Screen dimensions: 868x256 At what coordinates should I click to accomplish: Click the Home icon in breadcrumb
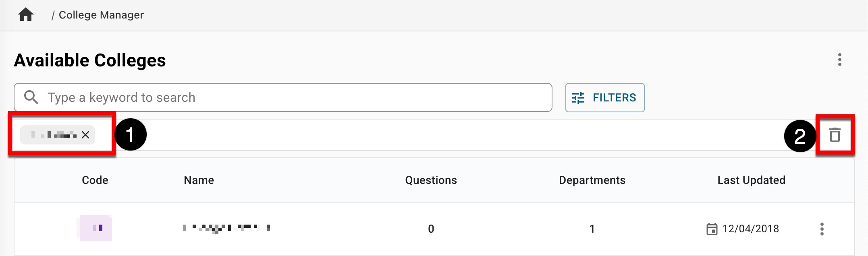[x=26, y=15]
